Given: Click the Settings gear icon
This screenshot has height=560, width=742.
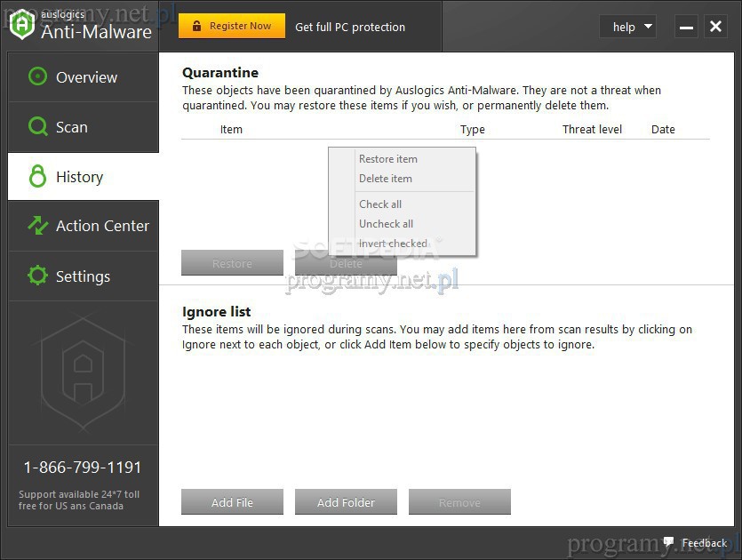Looking at the screenshot, I should tap(37, 276).
